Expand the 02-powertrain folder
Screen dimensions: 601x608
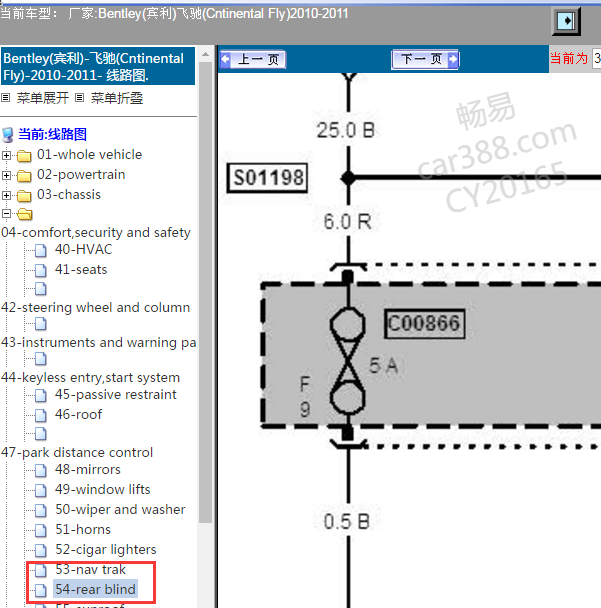pyautogui.click(x=6, y=176)
